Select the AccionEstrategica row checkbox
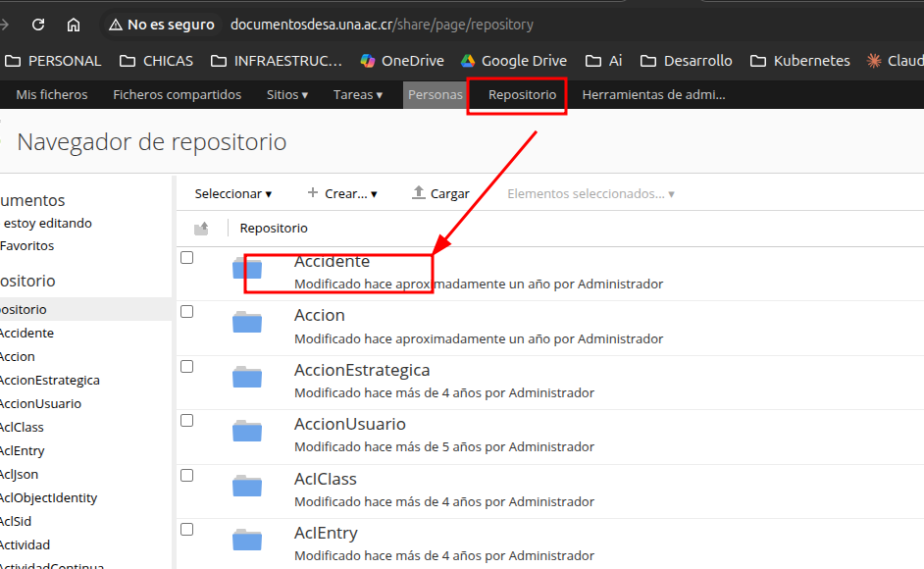 click(187, 367)
